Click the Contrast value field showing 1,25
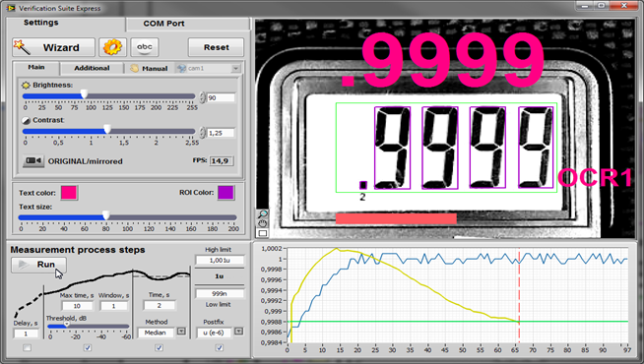The height and width of the screenshot is (364, 644). pyautogui.click(x=221, y=133)
